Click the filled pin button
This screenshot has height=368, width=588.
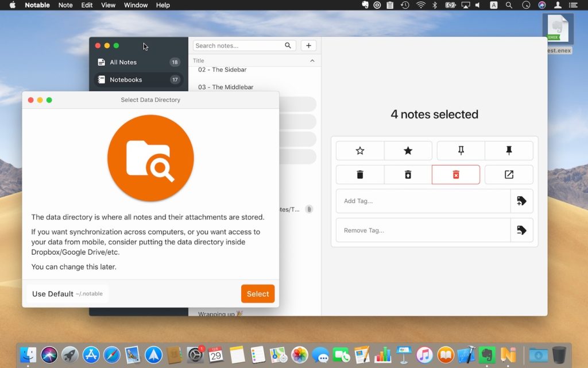click(509, 151)
